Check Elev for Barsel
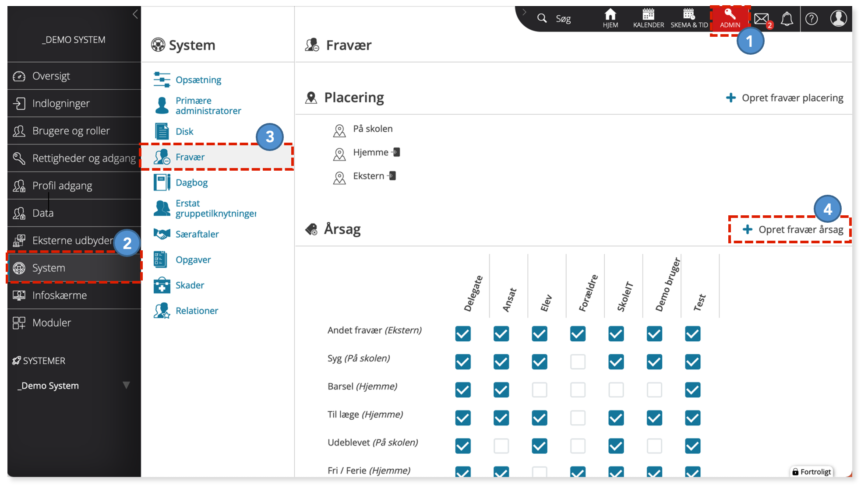The width and height of the screenshot is (868, 491). click(x=539, y=390)
